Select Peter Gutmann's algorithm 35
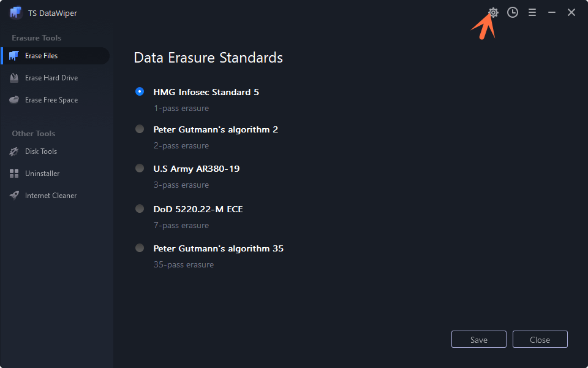Image resolution: width=588 pixels, height=368 pixels. [x=140, y=248]
